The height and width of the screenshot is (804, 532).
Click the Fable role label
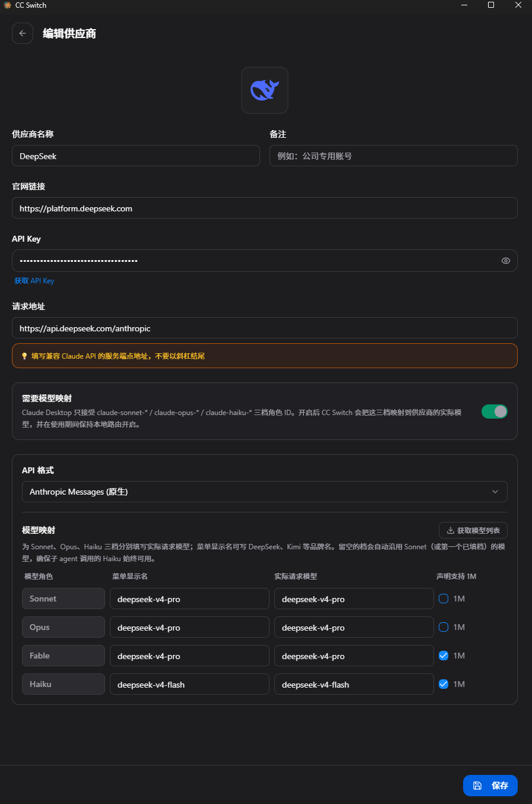click(x=64, y=656)
